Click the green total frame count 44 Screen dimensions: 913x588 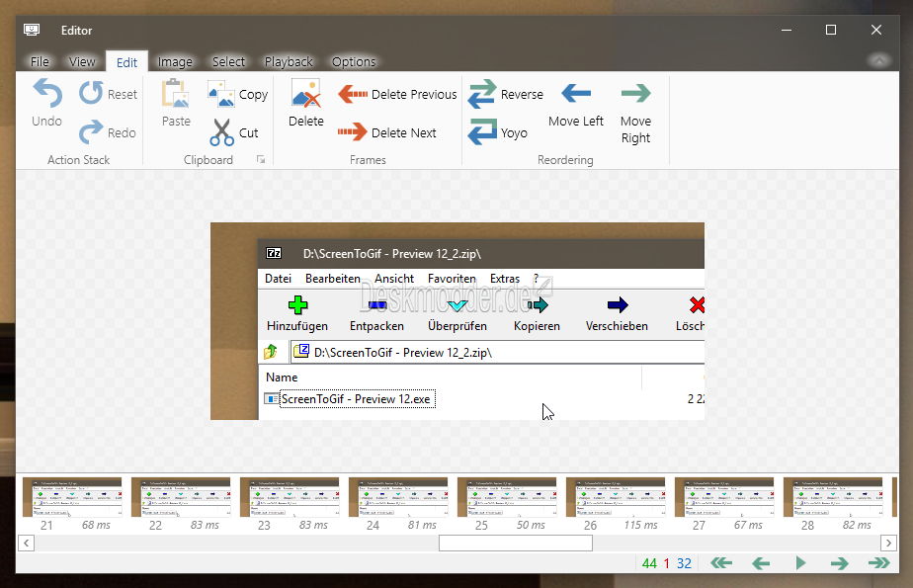click(649, 563)
